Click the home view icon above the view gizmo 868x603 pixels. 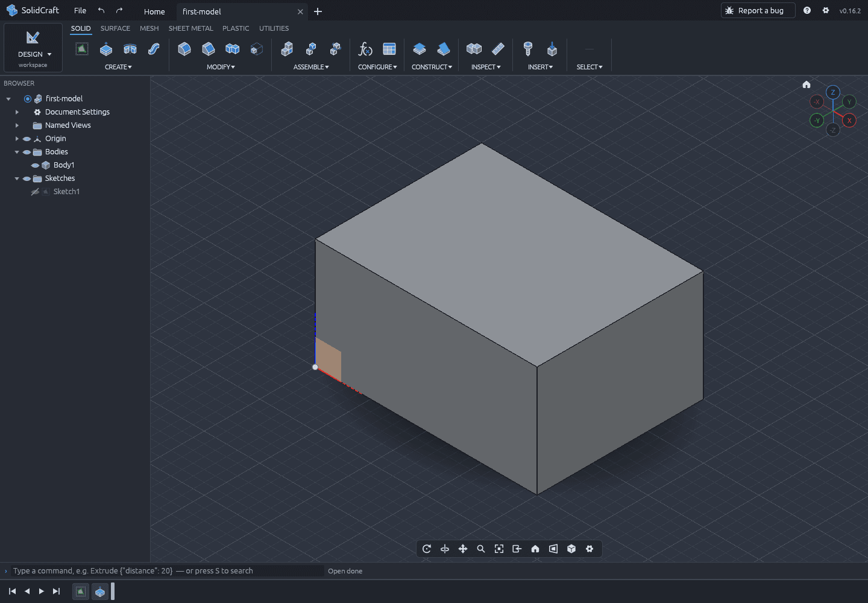[x=807, y=84]
